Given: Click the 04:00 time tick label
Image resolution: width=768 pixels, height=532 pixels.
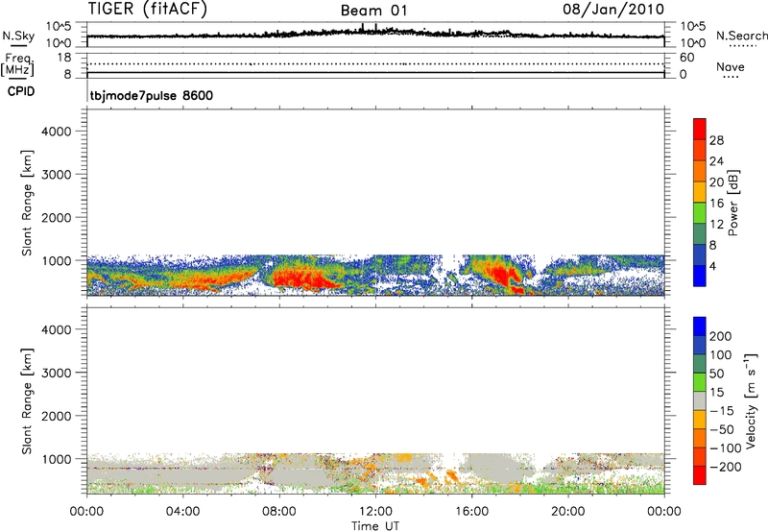Looking at the screenshot, I should (x=182, y=512).
